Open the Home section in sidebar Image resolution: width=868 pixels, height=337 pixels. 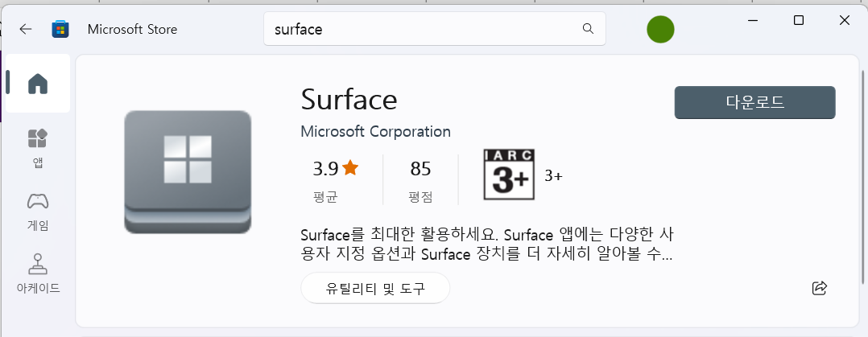point(38,83)
